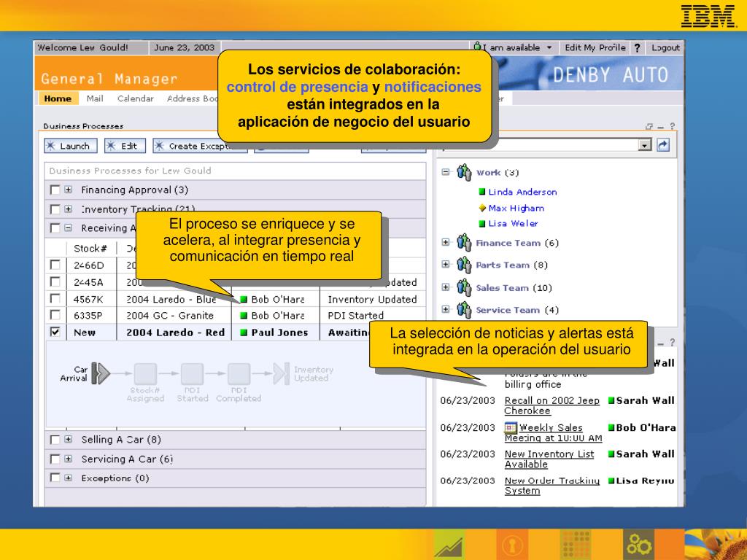The height and width of the screenshot is (560, 747).
Task: Click the Edit button next to Launch
Action: 124,146
